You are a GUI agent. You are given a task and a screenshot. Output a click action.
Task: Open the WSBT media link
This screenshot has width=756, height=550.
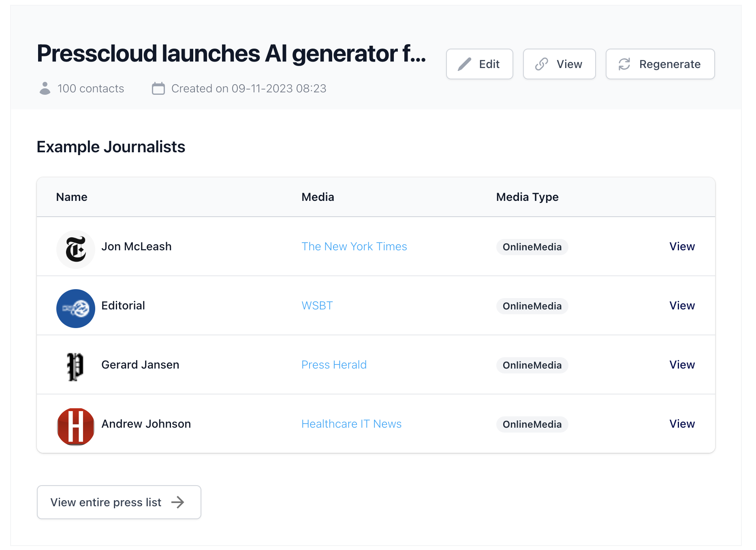pyautogui.click(x=317, y=305)
